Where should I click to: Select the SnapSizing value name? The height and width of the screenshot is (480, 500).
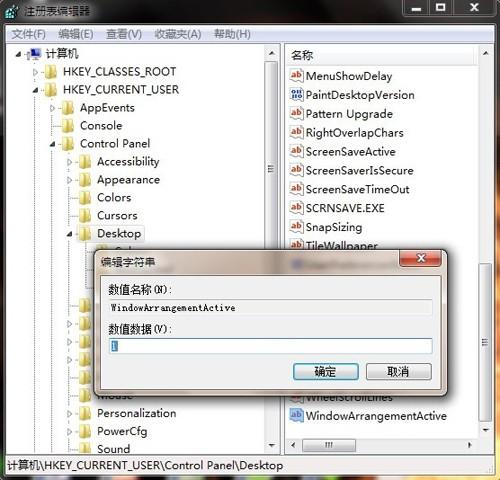click(x=334, y=227)
